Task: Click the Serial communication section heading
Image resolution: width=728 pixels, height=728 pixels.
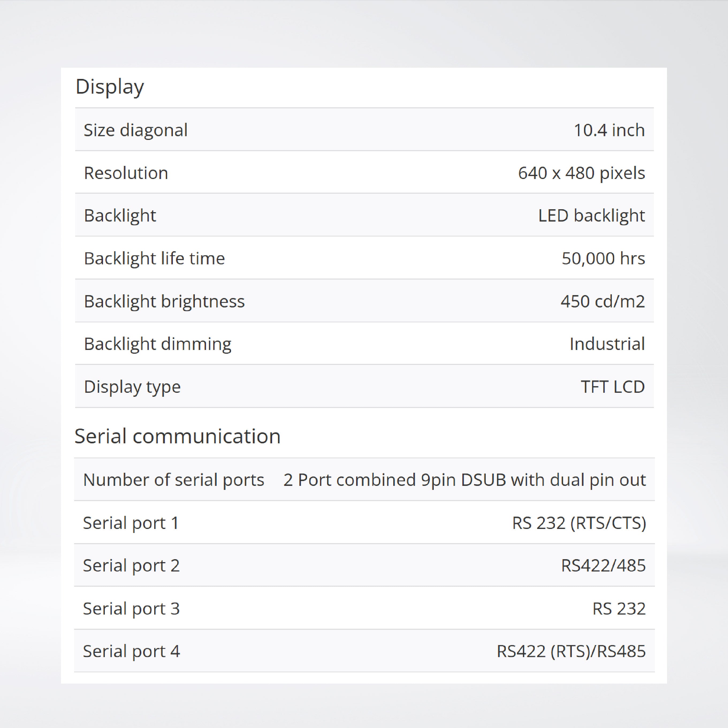Action: pos(177,436)
